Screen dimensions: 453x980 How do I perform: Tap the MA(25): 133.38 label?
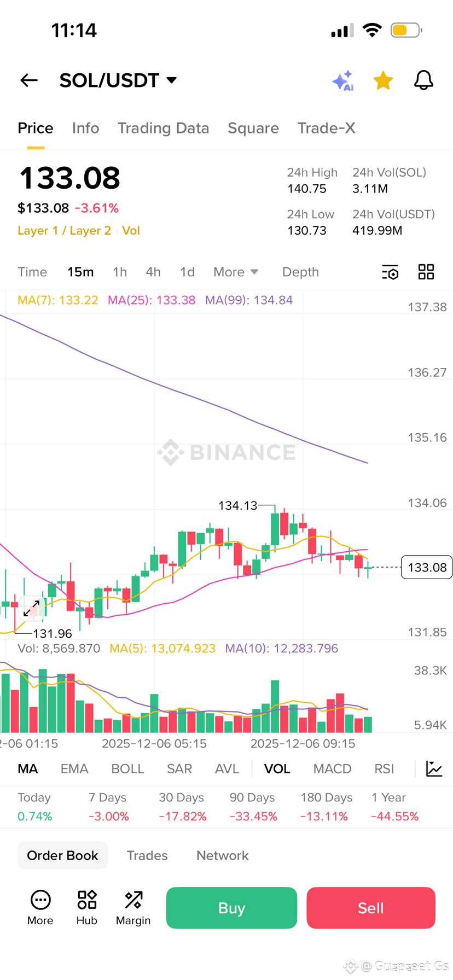(x=152, y=300)
